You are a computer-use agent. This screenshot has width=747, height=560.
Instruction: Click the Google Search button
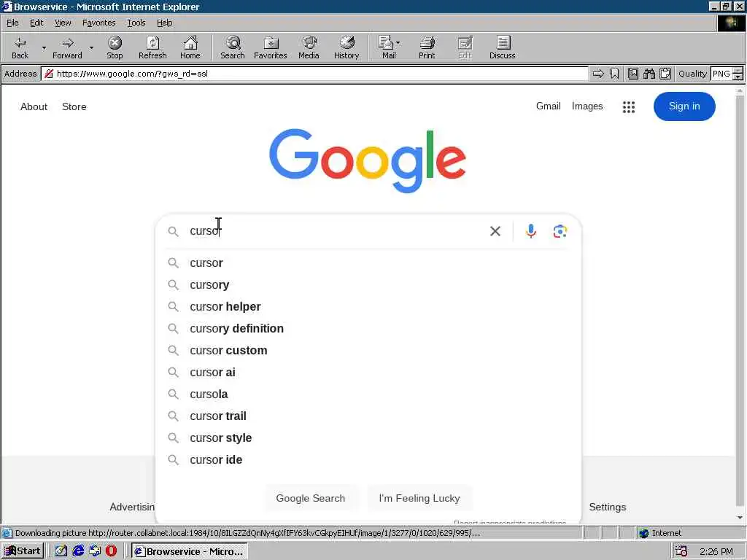point(311,498)
